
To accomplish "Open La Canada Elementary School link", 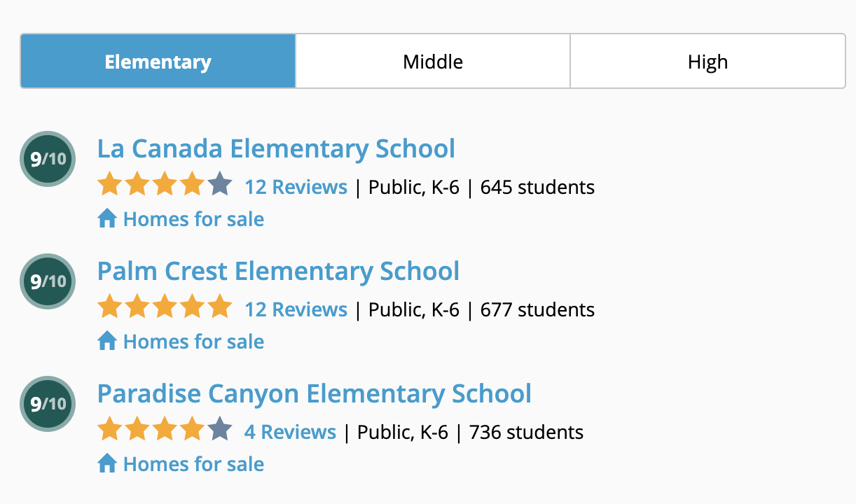I will click(x=276, y=148).
